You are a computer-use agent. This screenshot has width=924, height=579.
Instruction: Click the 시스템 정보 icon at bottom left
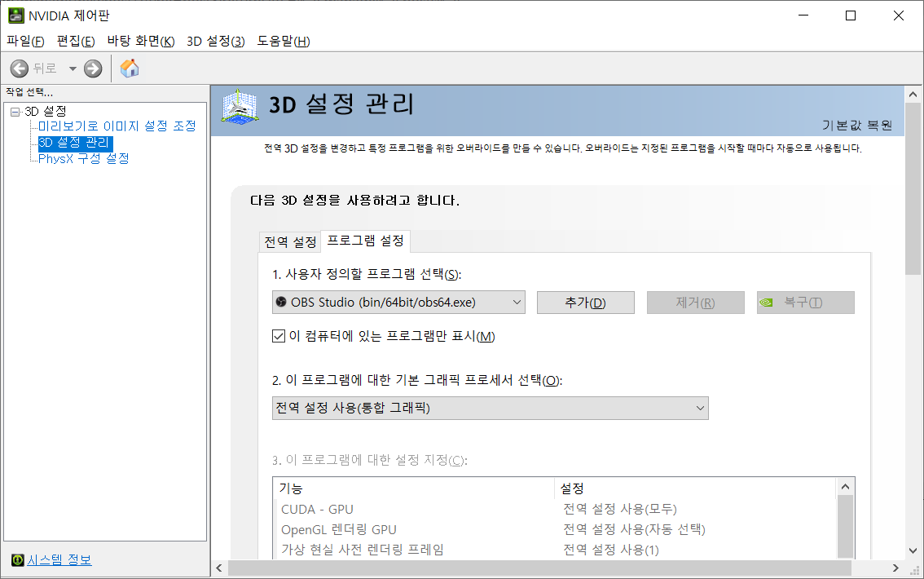18,559
